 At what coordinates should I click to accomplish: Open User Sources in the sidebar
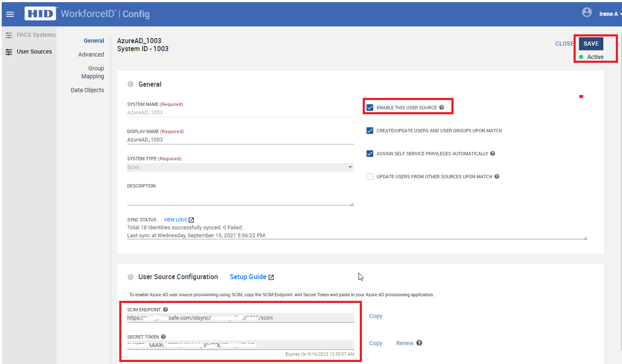coord(34,52)
